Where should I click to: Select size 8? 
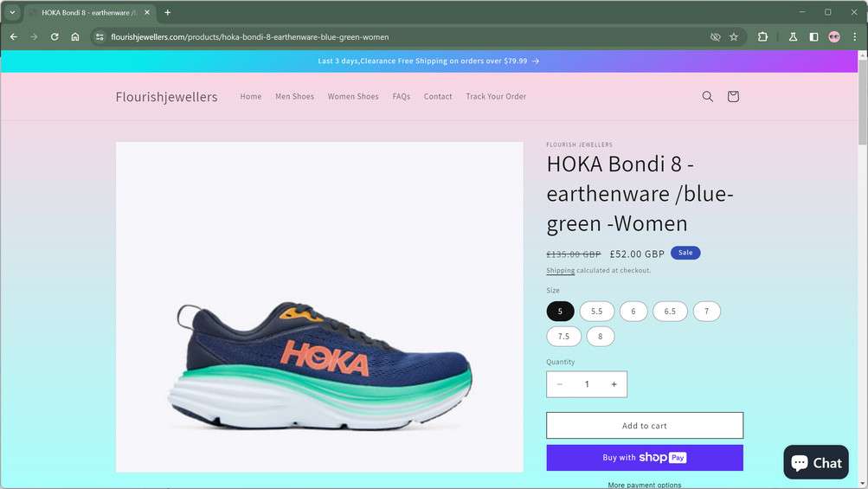click(x=600, y=336)
